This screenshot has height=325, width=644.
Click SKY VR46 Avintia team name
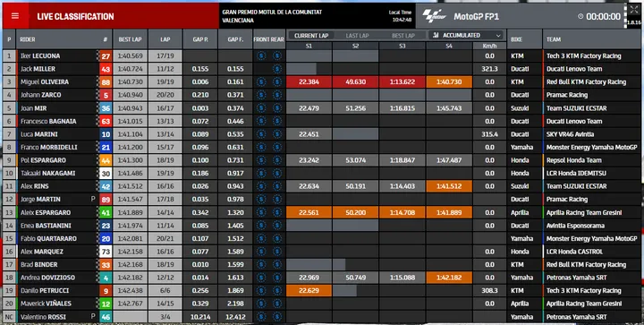pyautogui.click(x=570, y=134)
